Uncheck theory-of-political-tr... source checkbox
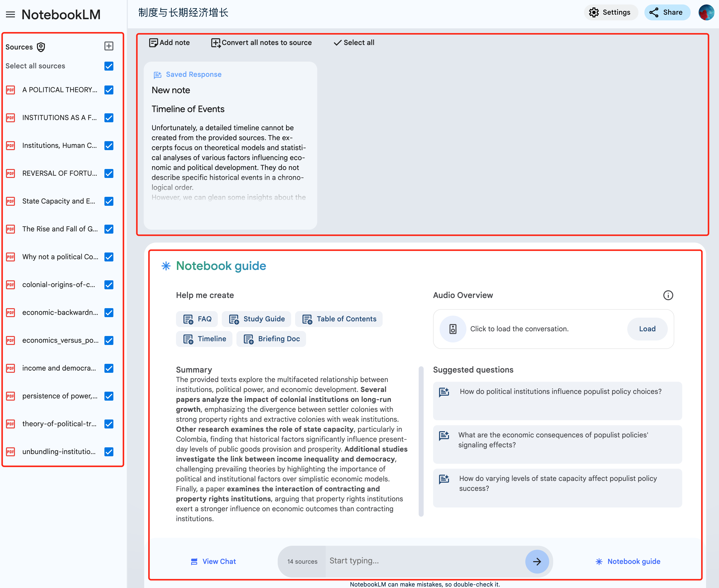Screen dimensions: 719x588 tap(109, 424)
